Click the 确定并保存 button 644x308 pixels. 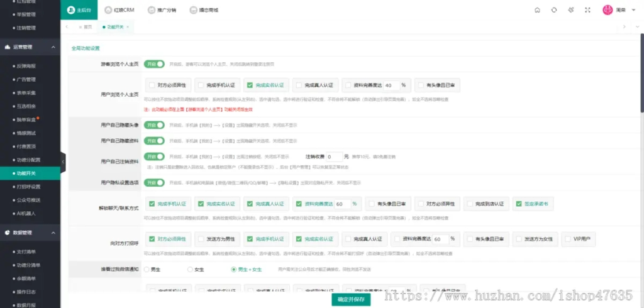coord(351,300)
